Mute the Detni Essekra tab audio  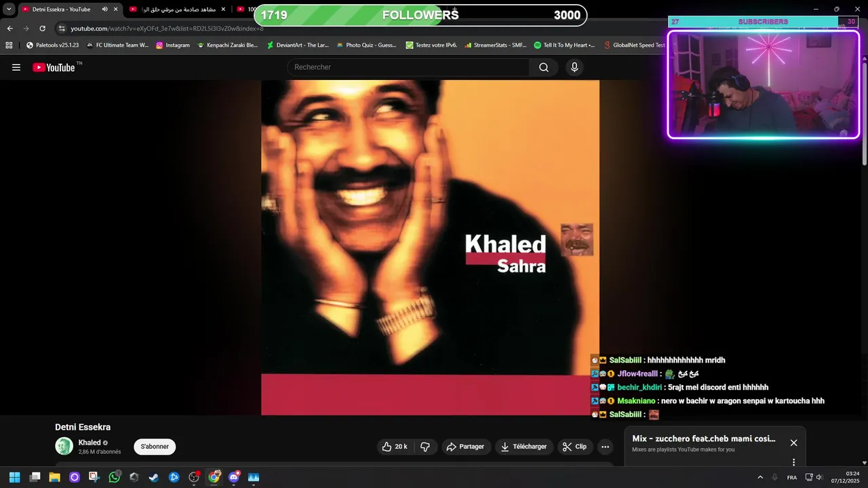[104, 9]
